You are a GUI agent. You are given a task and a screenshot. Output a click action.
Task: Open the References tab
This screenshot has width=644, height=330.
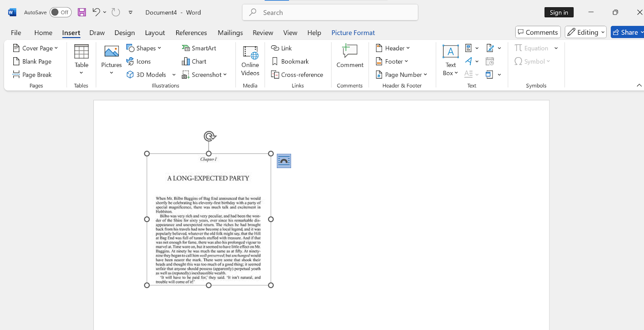pos(191,33)
